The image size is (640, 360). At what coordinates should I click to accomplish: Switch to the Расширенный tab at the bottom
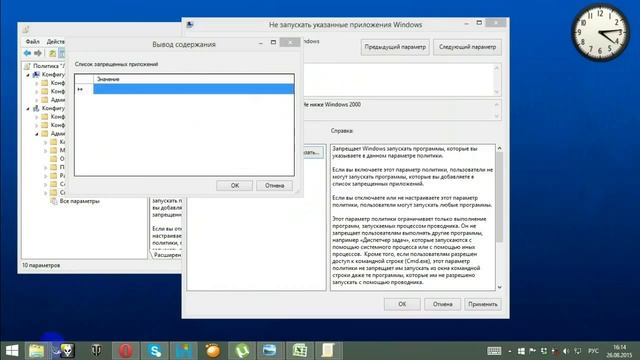click(x=167, y=255)
